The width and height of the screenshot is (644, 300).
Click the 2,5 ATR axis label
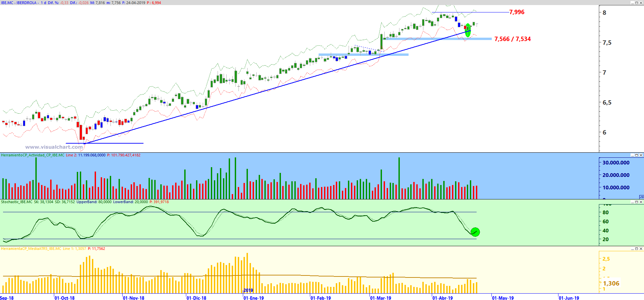(606, 259)
